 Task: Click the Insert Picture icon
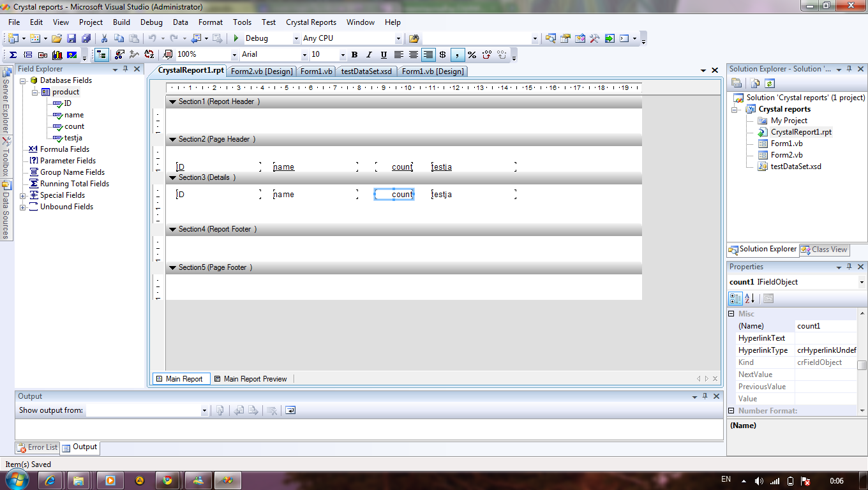click(71, 55)
